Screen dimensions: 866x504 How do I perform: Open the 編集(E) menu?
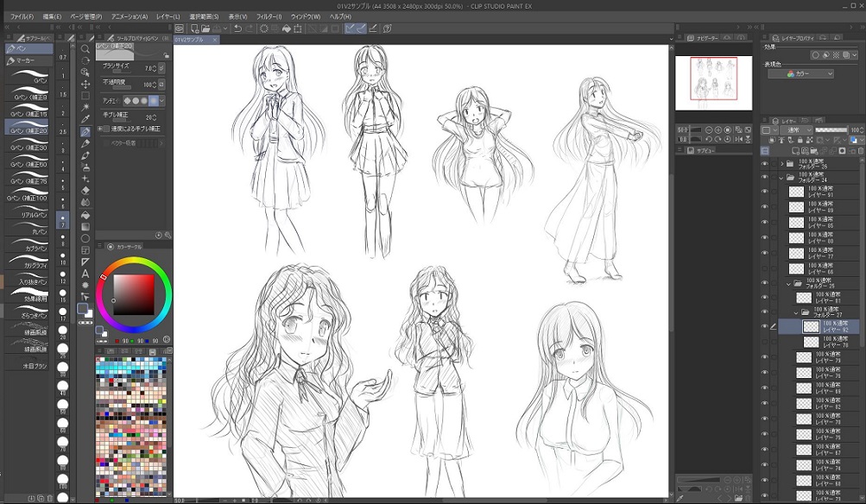(52, 17)
